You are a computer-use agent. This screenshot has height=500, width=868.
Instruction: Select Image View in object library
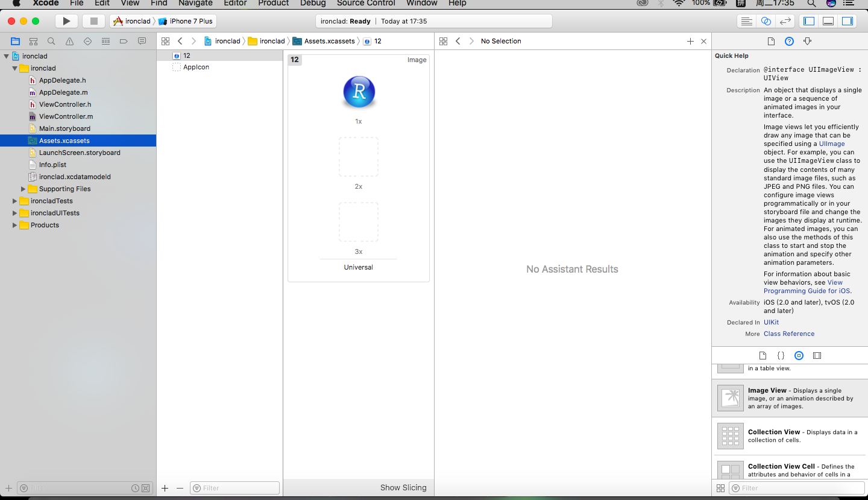(x=790, y=398)
